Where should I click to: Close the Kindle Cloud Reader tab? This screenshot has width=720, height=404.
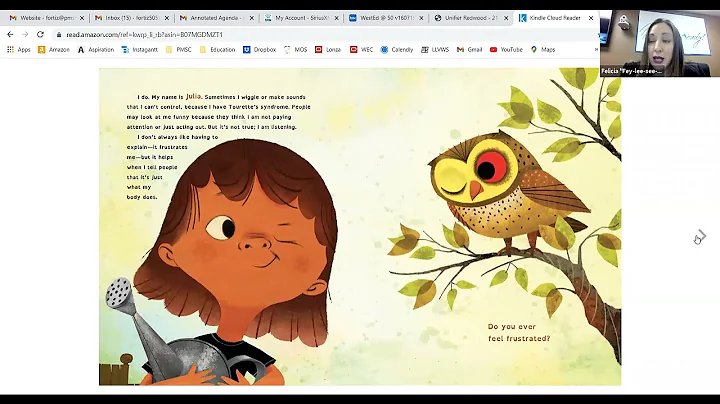(591, 18)
